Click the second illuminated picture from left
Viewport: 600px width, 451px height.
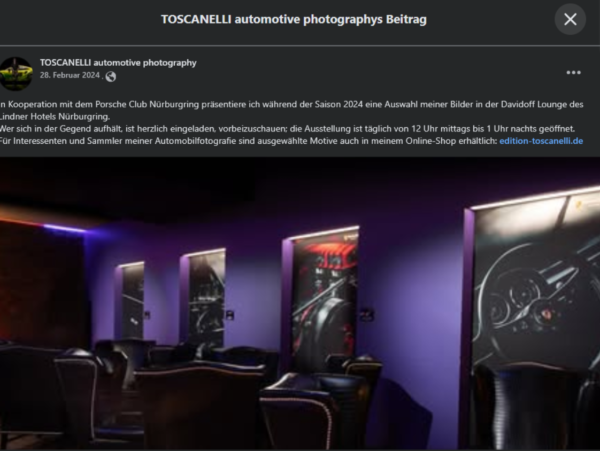(207, 296)
